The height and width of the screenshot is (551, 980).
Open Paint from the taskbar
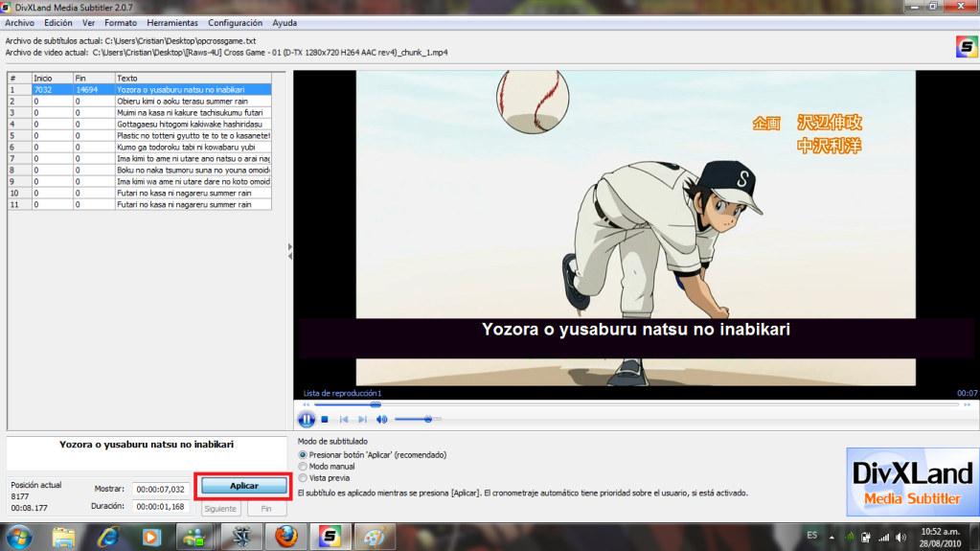point(375,538)
